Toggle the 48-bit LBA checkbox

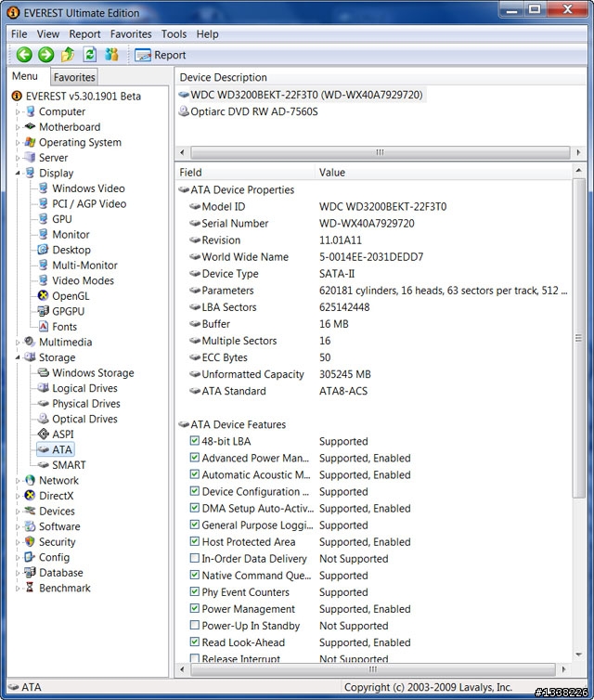pyautogui.click(x=195, y=441)
